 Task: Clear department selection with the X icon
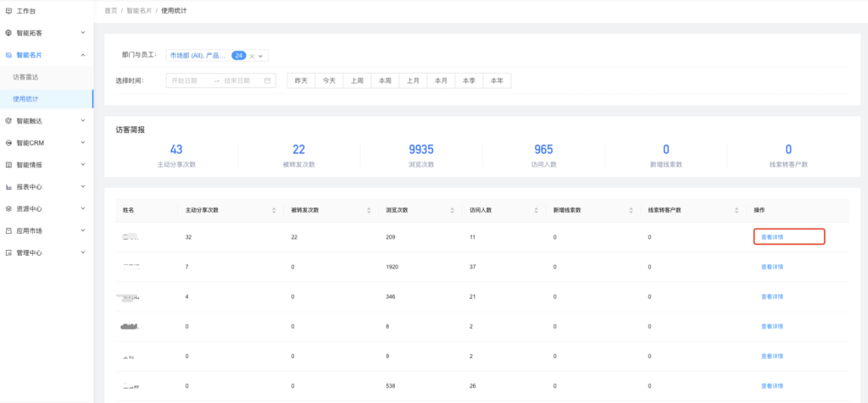252,56
